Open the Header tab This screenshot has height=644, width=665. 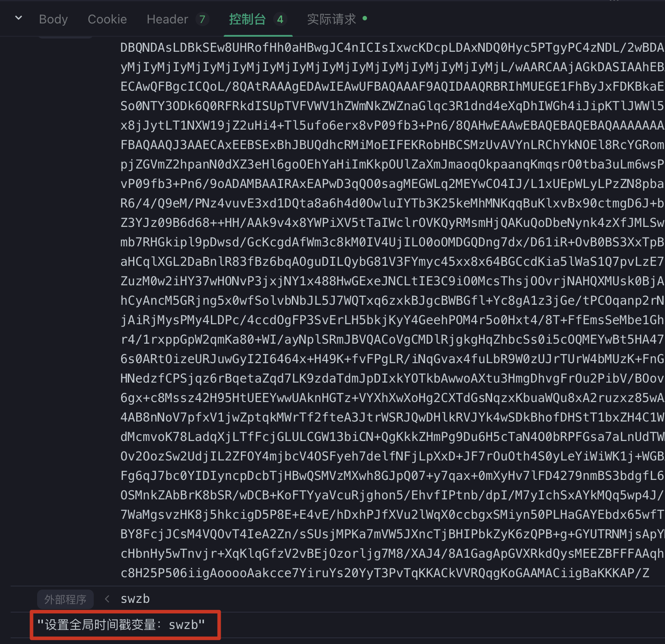[167, 19]
